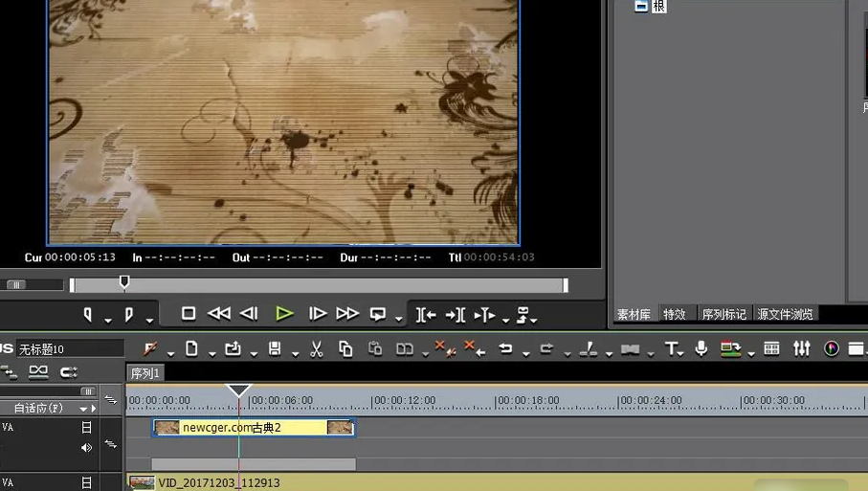Open the audio mixer sliders icon
Image resolution: width=868 pixels, height=491 pixels.
(x=802, y=349)
